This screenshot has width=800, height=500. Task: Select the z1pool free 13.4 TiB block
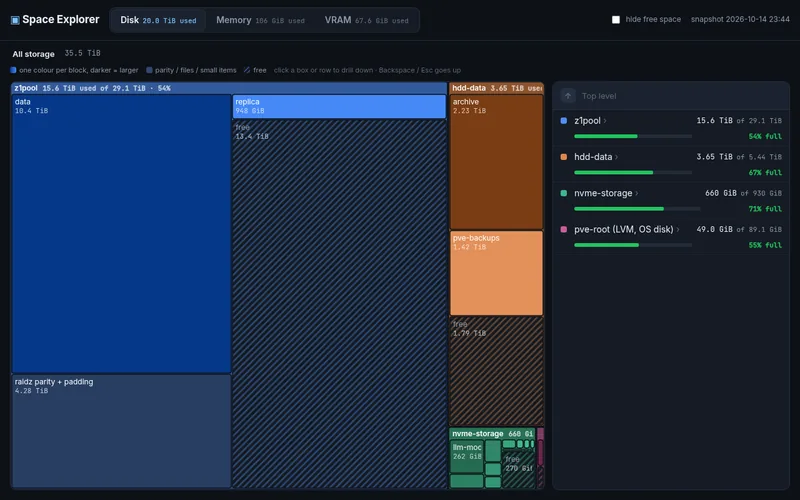tap(339, 304)
